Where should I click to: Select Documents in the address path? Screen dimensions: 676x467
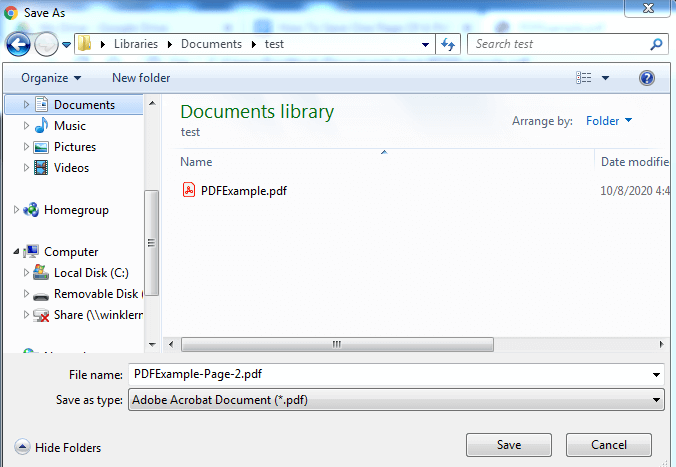coord(211,44)
